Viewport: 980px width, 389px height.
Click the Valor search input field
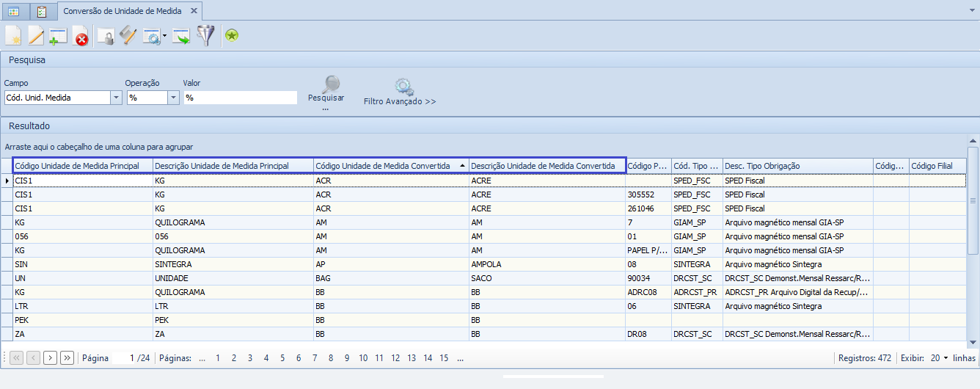coord(240,98)
